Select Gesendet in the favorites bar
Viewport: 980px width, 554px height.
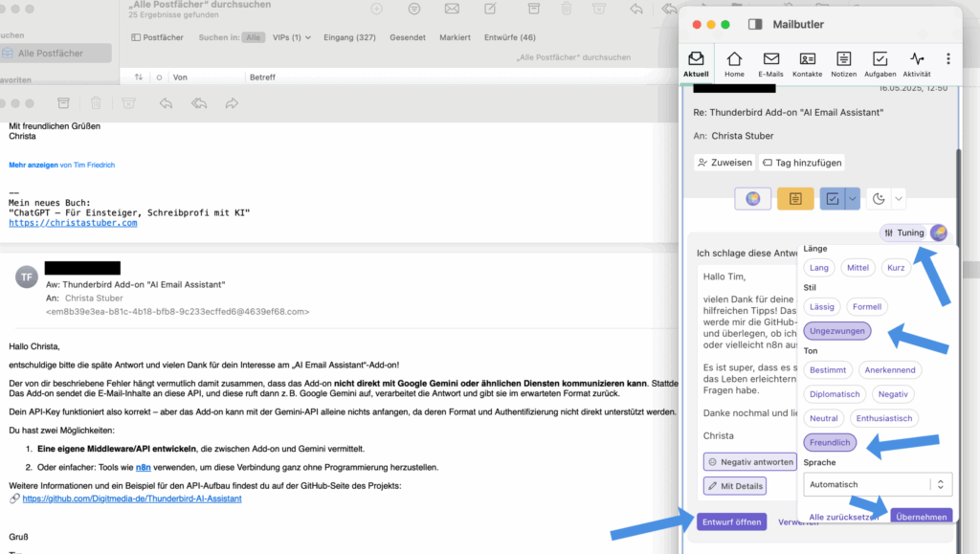pyautogui.click(x=408, y=37)
